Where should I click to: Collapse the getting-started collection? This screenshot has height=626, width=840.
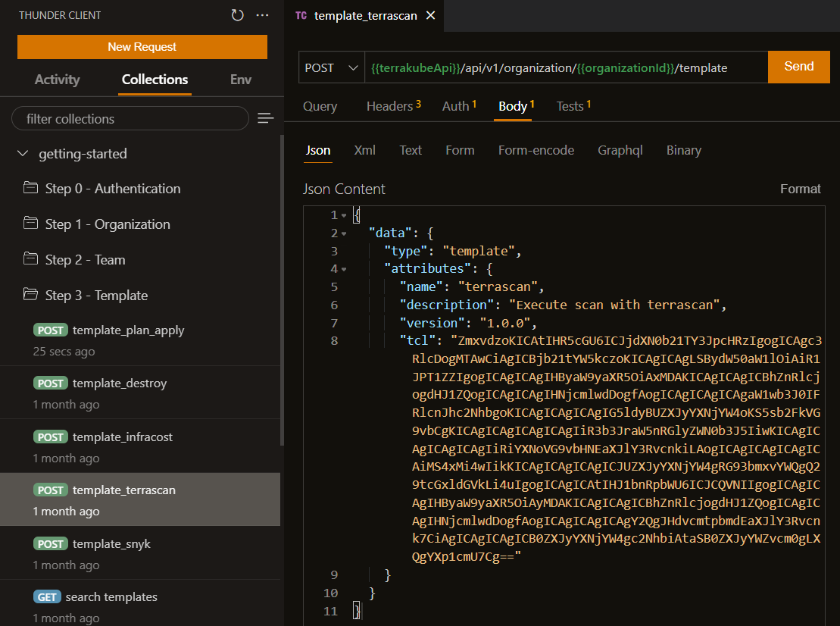click(x=23, y=154)
